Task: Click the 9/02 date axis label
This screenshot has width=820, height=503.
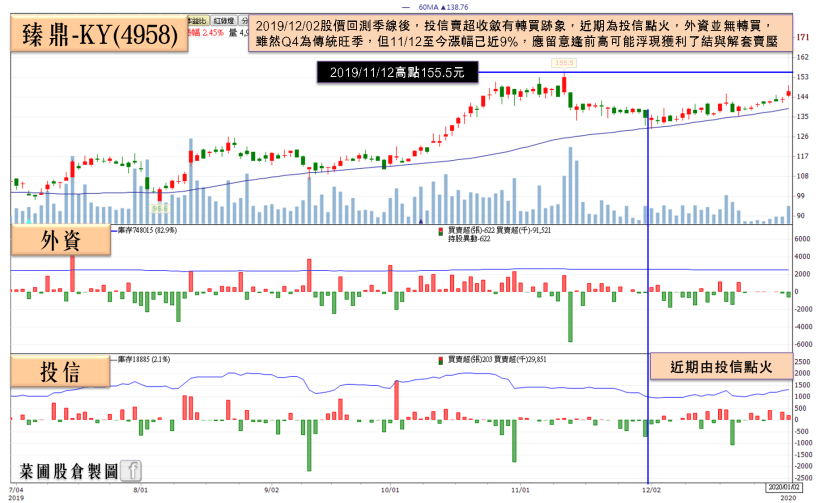Action: [x=271, y=490]
